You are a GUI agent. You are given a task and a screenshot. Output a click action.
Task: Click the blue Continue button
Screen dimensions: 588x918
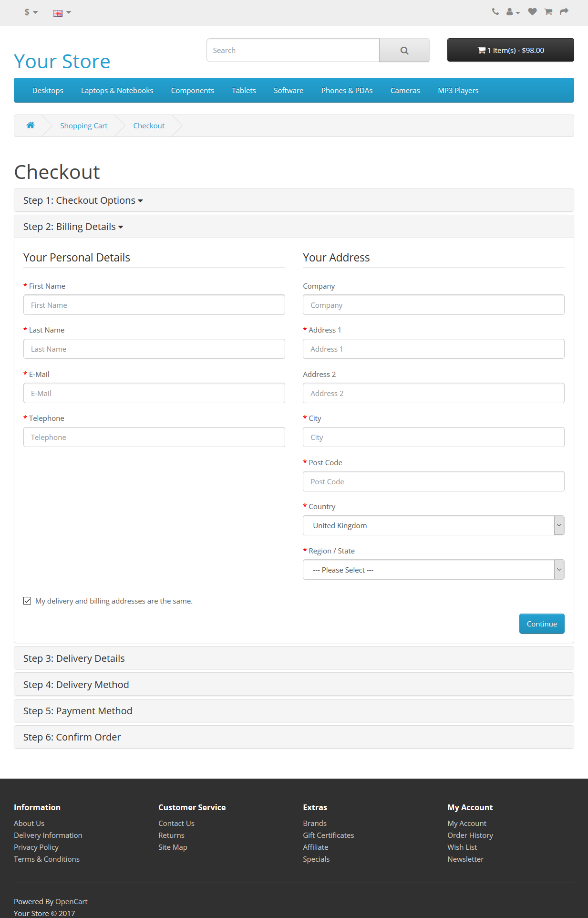[541, 624]
